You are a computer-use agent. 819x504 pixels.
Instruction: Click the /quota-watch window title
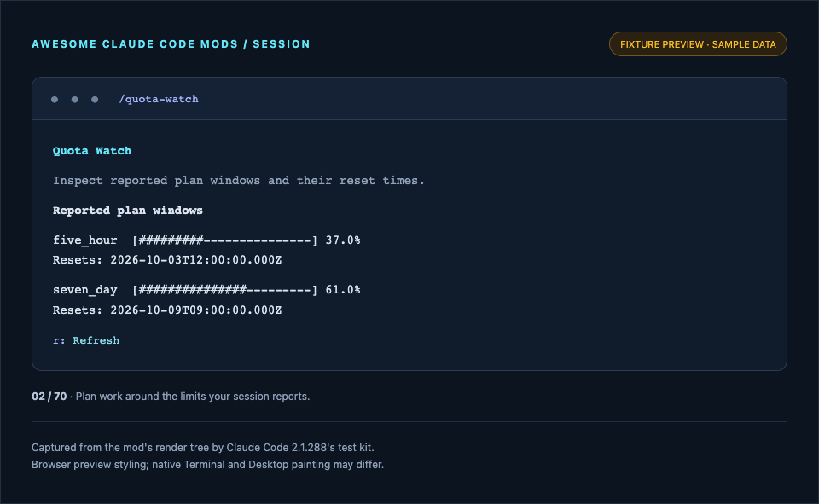[x=159, y=99]
